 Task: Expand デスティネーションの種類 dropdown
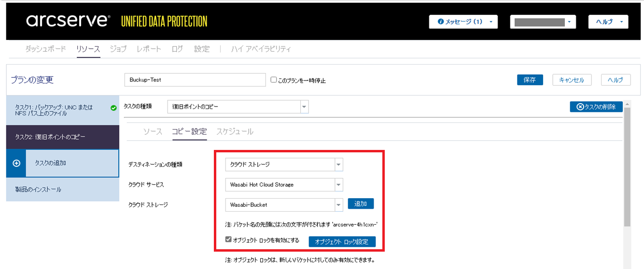[x=339, y=164]
